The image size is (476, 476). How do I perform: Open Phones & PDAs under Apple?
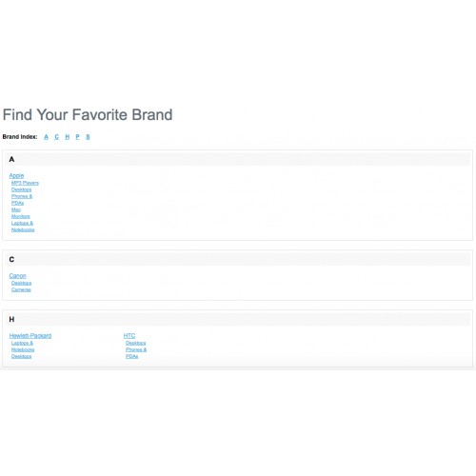(22, 200)
